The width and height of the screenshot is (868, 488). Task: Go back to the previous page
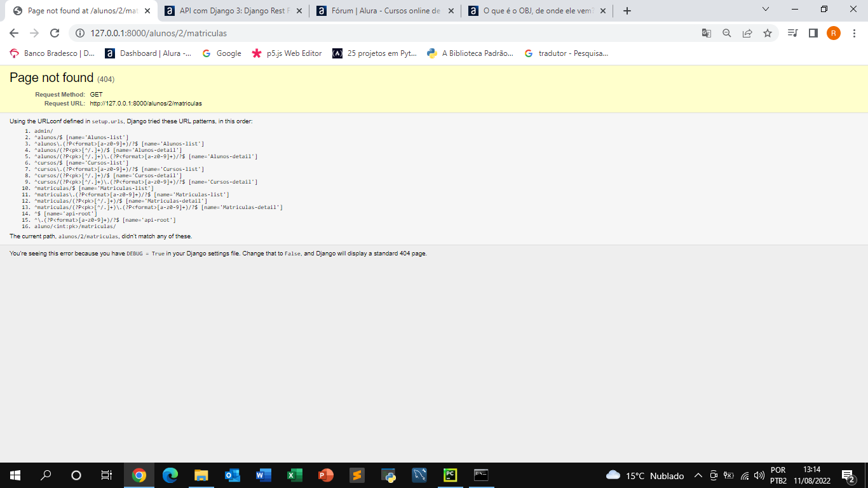click(14, 33)
